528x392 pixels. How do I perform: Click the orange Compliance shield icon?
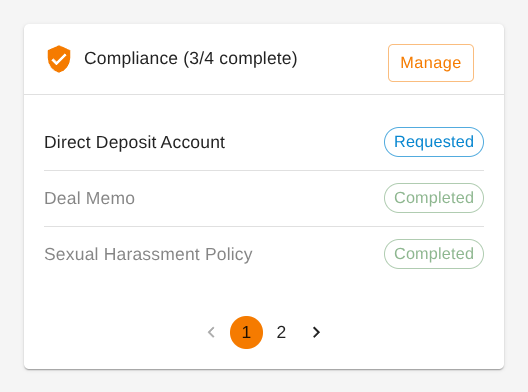coord(59,59)
